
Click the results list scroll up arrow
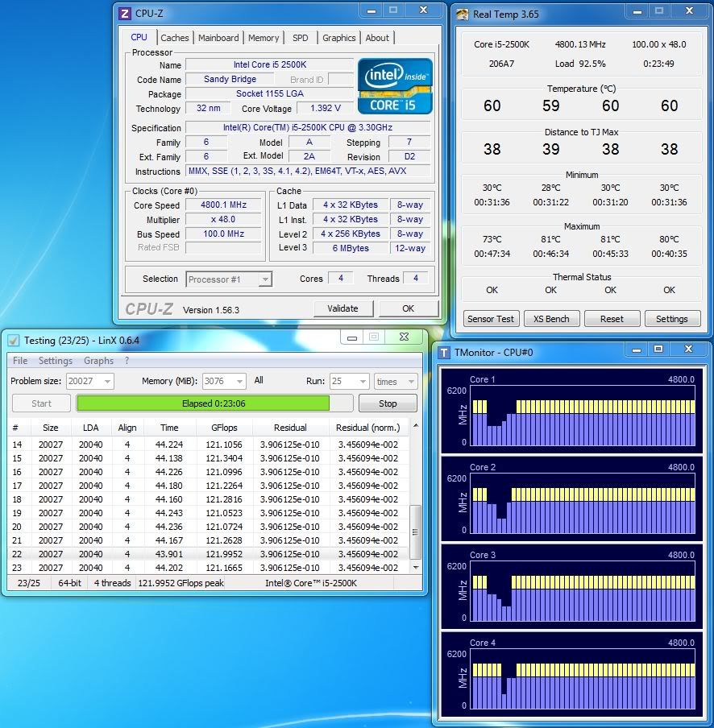[x=416, y=426]
